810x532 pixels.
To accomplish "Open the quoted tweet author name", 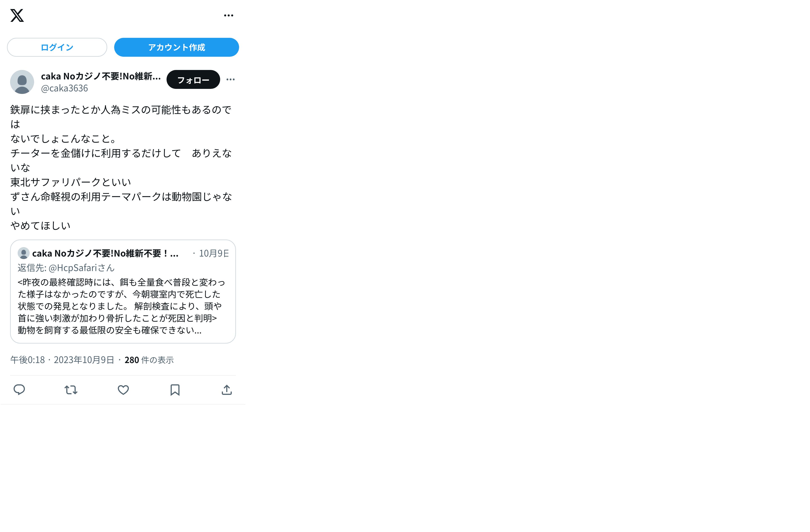I will 106,253.
